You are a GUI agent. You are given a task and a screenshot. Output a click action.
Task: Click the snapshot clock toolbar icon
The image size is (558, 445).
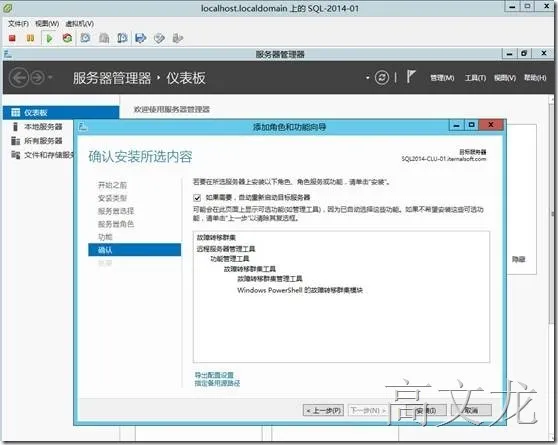[85, 38]
